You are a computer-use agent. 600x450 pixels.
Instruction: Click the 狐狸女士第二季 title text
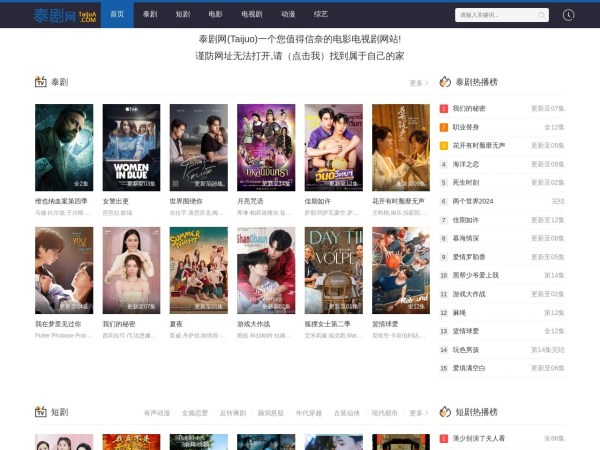coord(327,324)
